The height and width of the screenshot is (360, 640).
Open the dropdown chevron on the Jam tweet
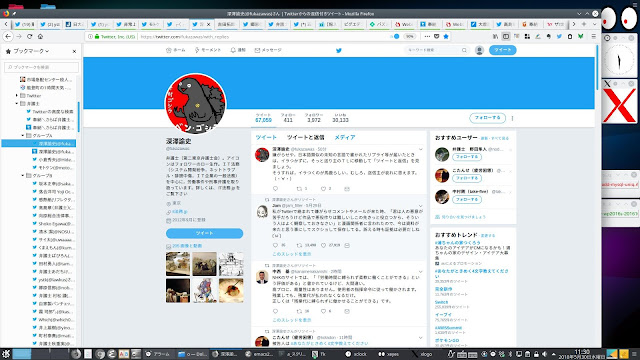[x=421, y=206]
